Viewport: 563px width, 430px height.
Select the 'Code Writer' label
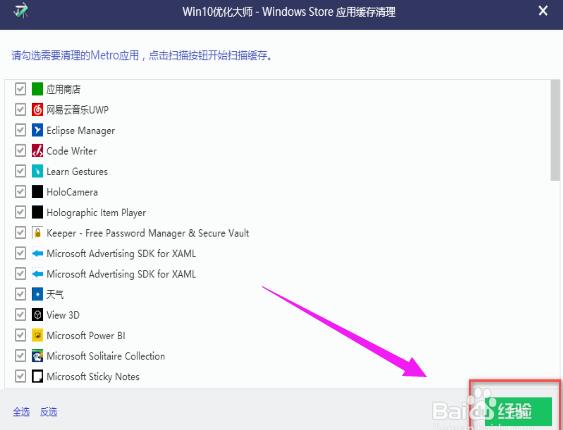[71, 151]
